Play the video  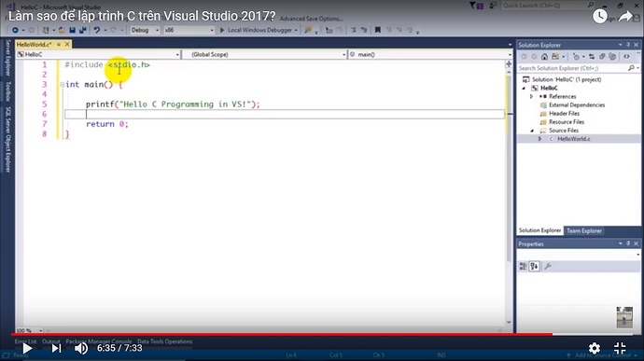[27, 348]
